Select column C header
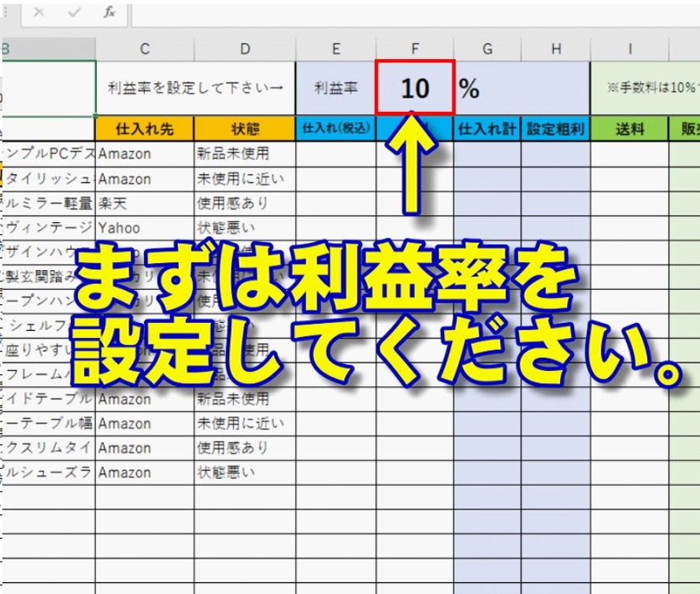This screenshot has width=700, height=594. tap(145, 49)
